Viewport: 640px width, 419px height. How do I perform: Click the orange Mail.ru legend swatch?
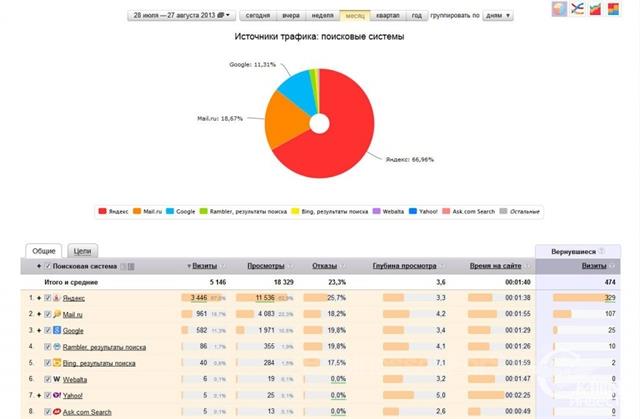click(x=137, y=211)
